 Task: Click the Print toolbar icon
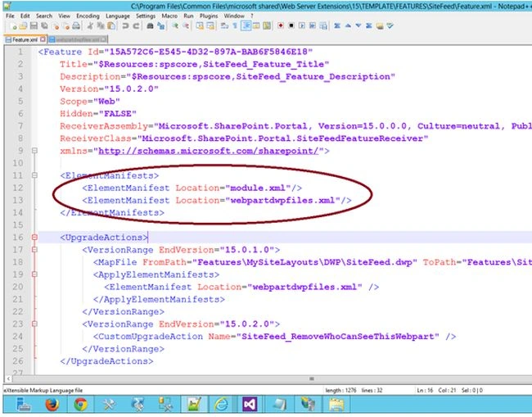pyautogui.click(x=76, y=26)
